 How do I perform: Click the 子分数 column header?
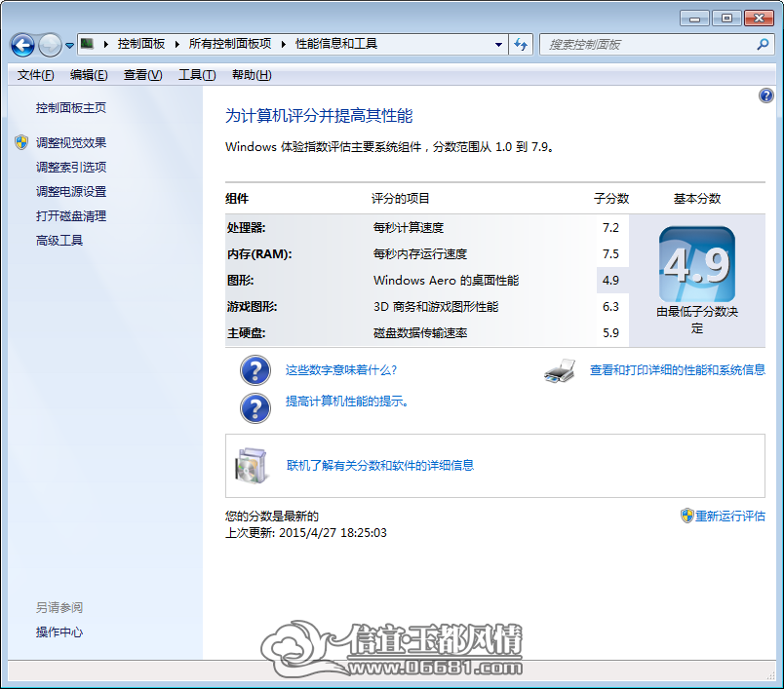(611, 199)
